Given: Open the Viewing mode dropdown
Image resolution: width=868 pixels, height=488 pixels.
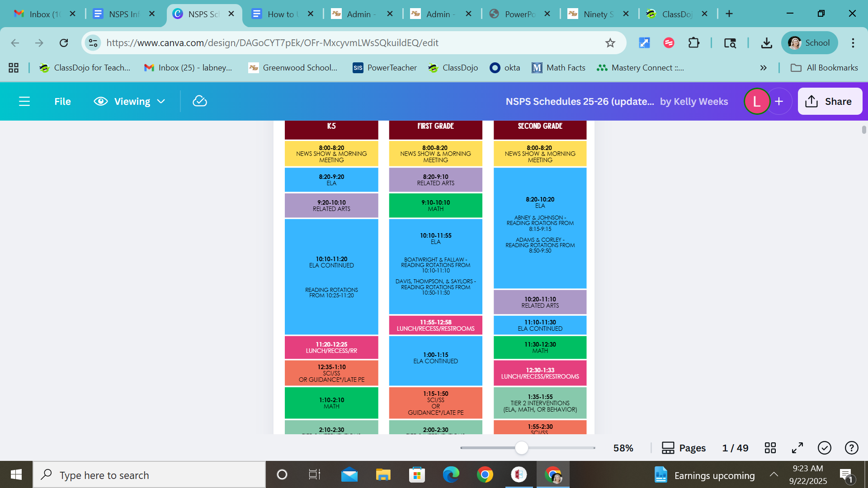Looking at the screenshot, I should [130, 101].
